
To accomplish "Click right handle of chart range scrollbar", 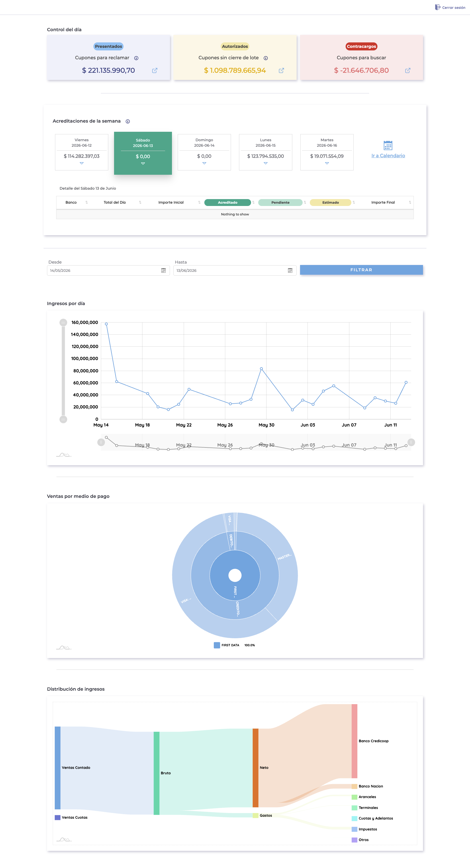I will click(411, 442).
